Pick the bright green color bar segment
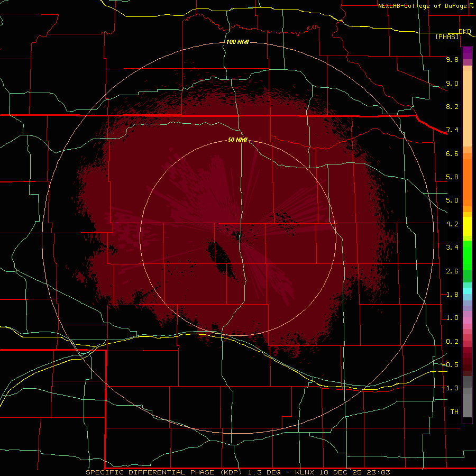The image size is (476, 476). pyautogui.click(x=467, y=255)
